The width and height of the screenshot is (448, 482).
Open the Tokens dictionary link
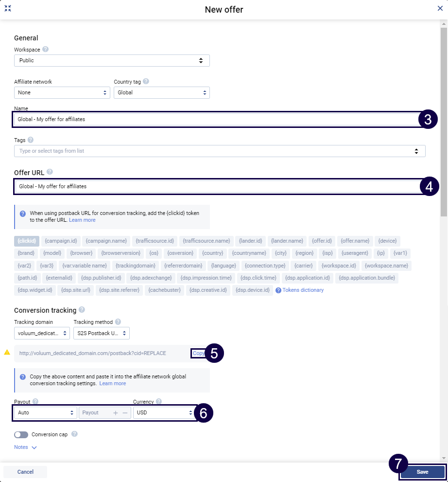pos(302,290)
